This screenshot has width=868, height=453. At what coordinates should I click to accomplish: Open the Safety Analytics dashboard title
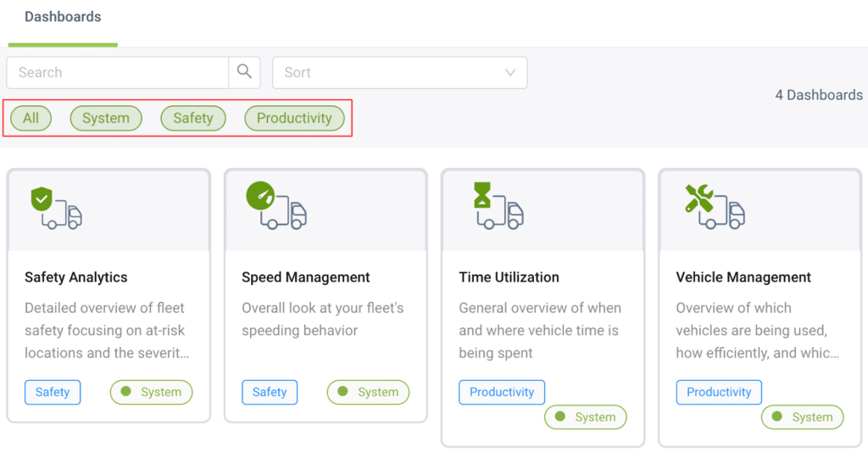[x=76, y=277]
